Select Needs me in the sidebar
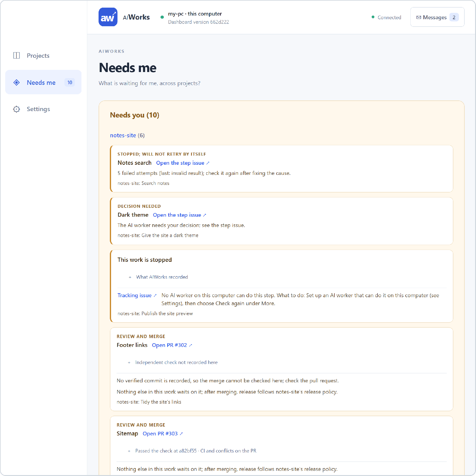 43,82
